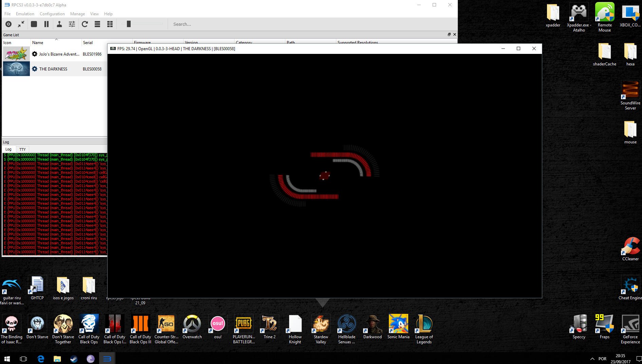Select the Fraps desktop icon
The width and height of the screenshot is (642, 364).
(x=605, y=326)
